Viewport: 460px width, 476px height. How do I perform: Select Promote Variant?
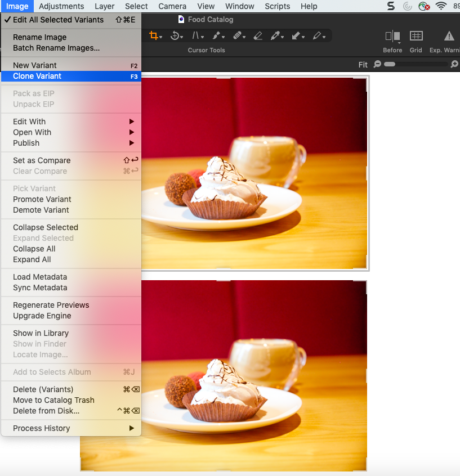click(71, 199)
